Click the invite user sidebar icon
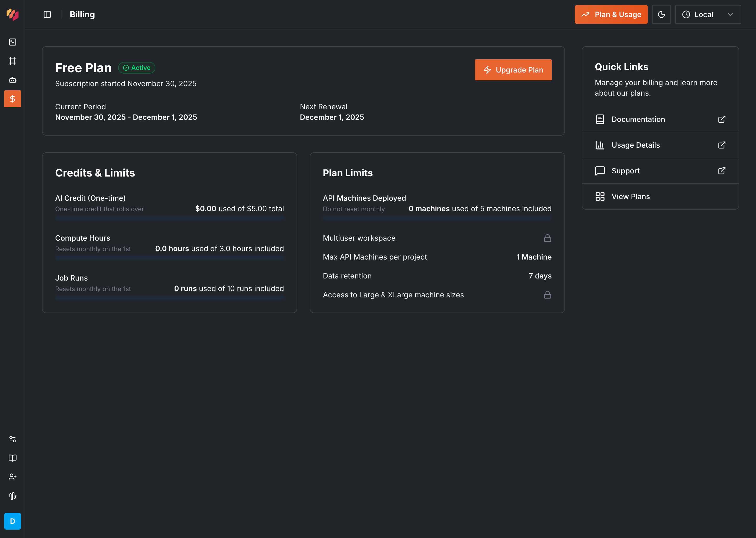The height and width of the screenshot is (538, 756). coord(13,477)
